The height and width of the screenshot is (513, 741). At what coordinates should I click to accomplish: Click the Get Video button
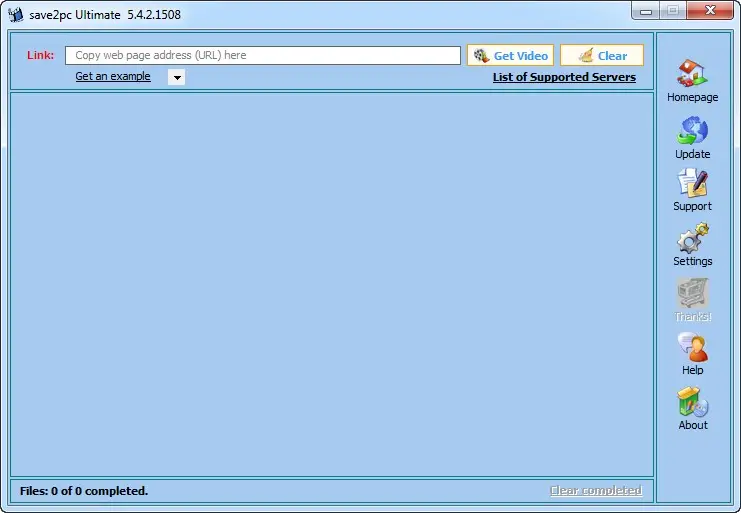tap(510, 55)
